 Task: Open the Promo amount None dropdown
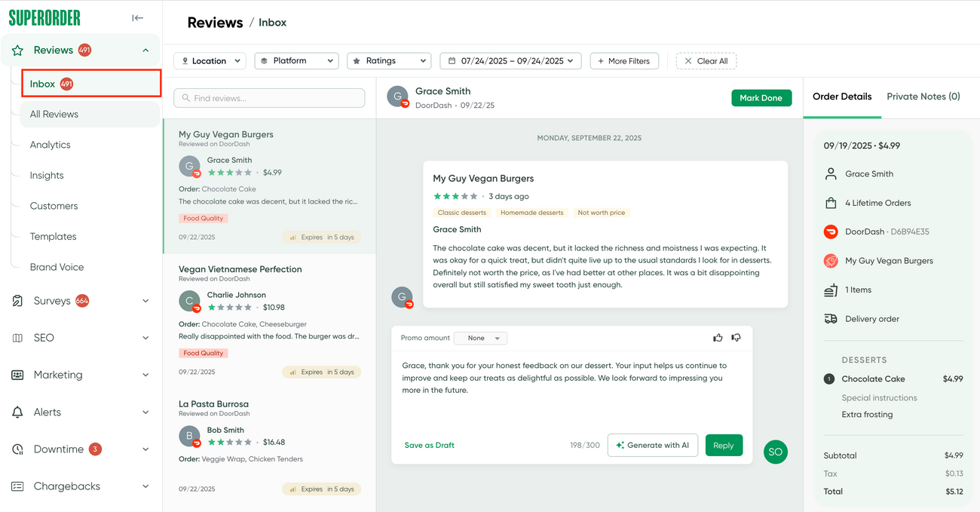click(x=481, y=338)
